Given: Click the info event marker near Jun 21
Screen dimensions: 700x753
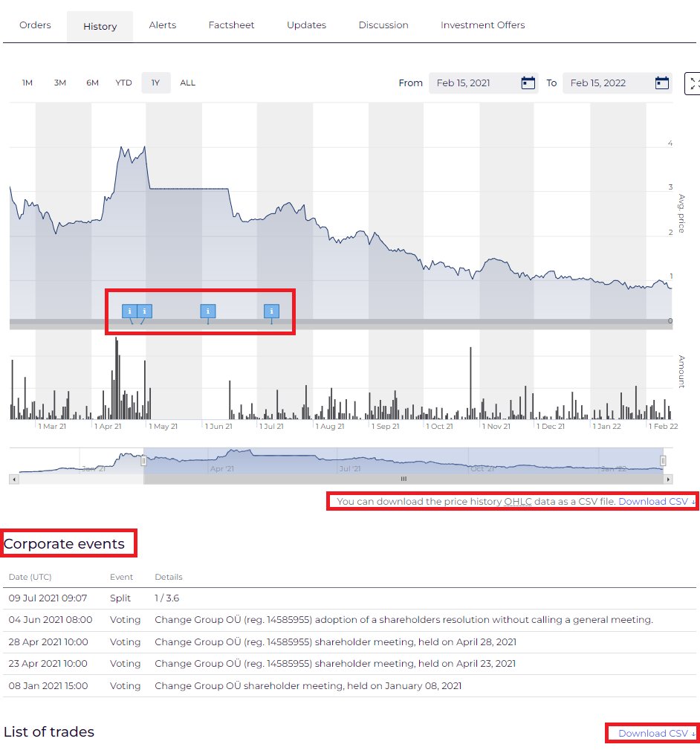Looking at the screenshot, I should (x=208, y=311).
